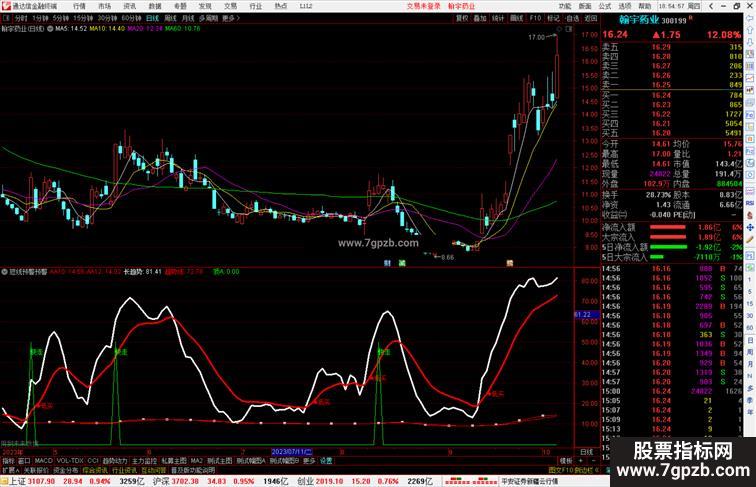The width and height of the screenshot is (756, 487).
Task: Select the MA2 indicator tab
Action: tap(196, 461)
